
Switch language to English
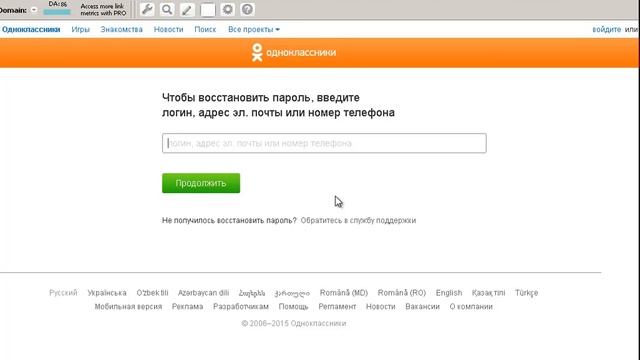point(449,293)
